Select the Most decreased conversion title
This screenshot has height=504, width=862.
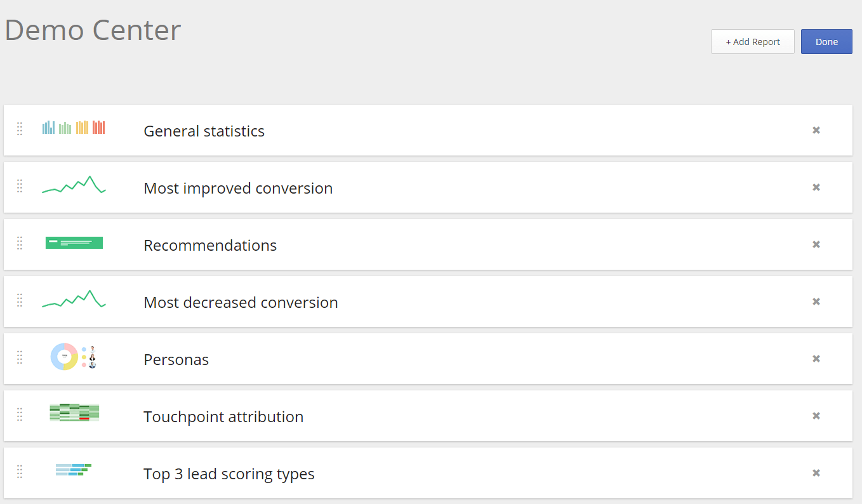click(x=241, y=303)
